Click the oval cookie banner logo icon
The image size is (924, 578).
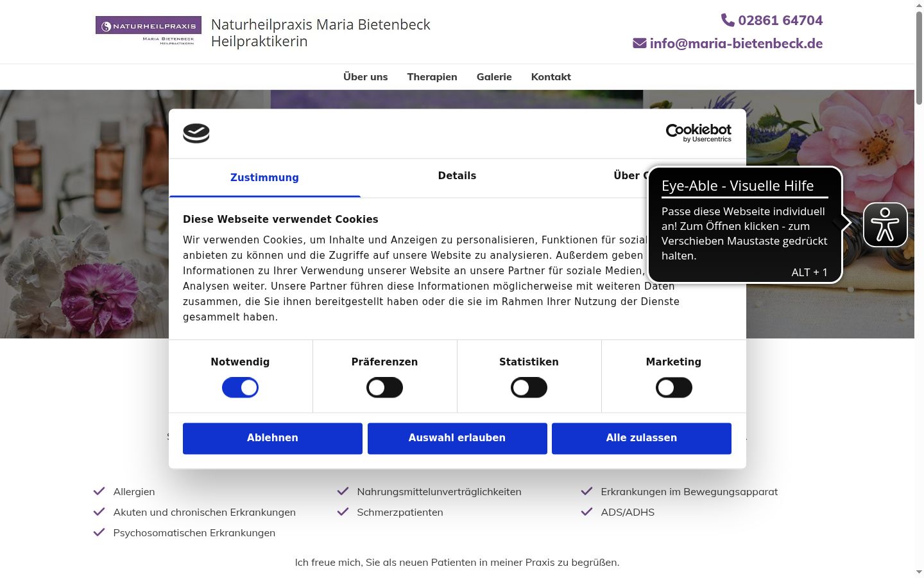pos(196,133)
